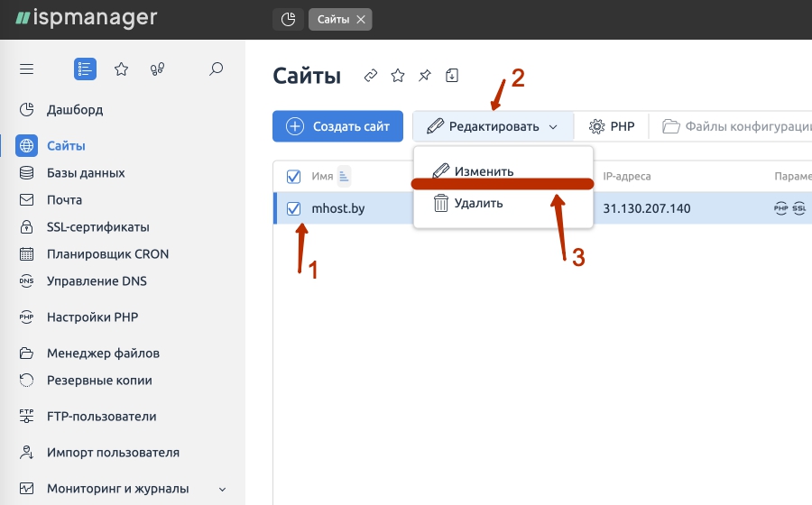Viewport: 812px width, 505px height.
Task: Open FTP-пользователи in sidebar
Action: (101, 417)
